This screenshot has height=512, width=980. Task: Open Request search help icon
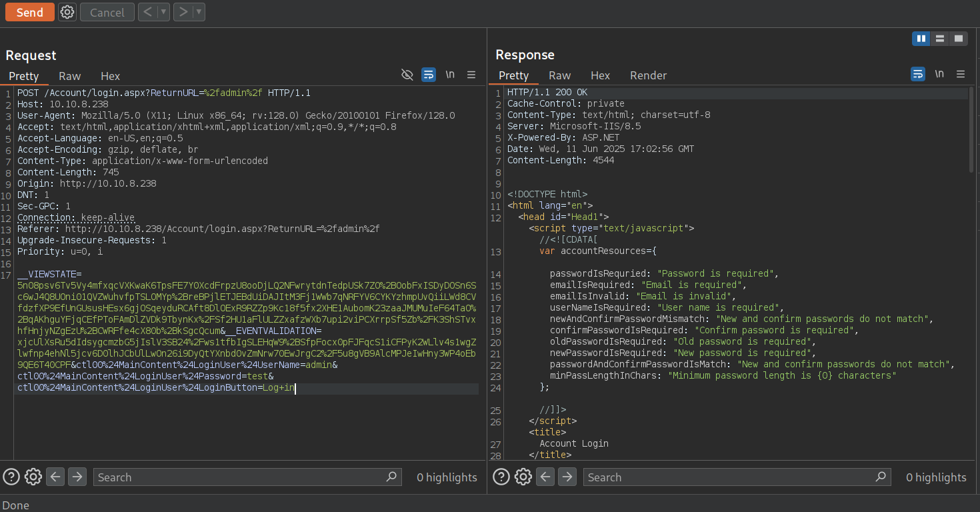(11, 477)
